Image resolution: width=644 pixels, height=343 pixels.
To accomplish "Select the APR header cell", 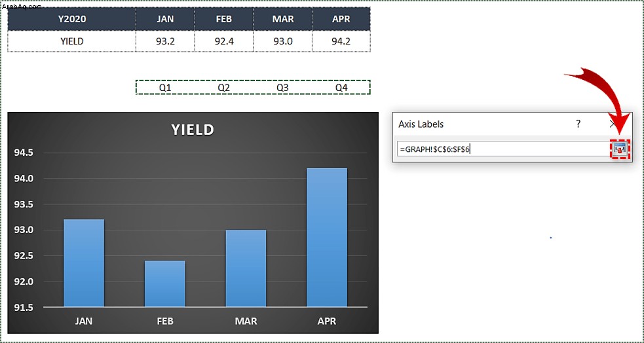I will pos(341,19).
